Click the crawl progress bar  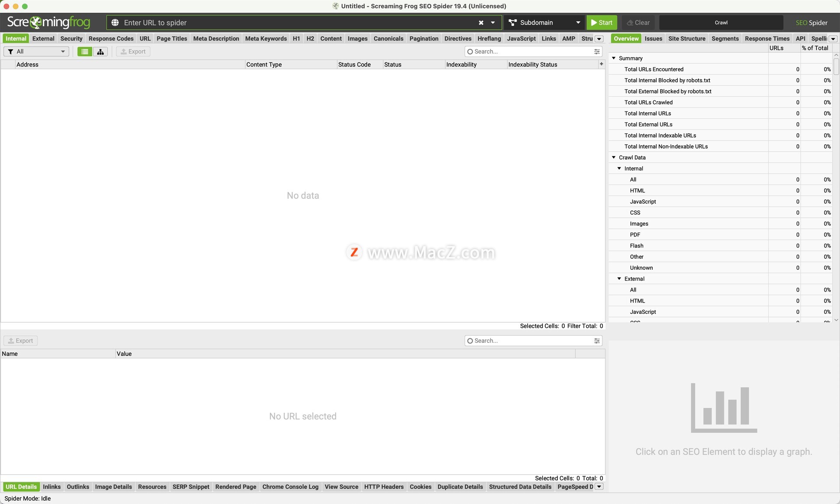pos(721,23)
